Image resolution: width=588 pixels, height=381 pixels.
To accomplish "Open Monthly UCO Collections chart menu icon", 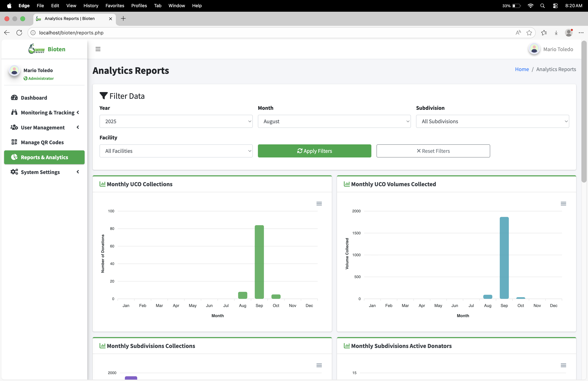I will pyautogui.click(x=319, y=203).
